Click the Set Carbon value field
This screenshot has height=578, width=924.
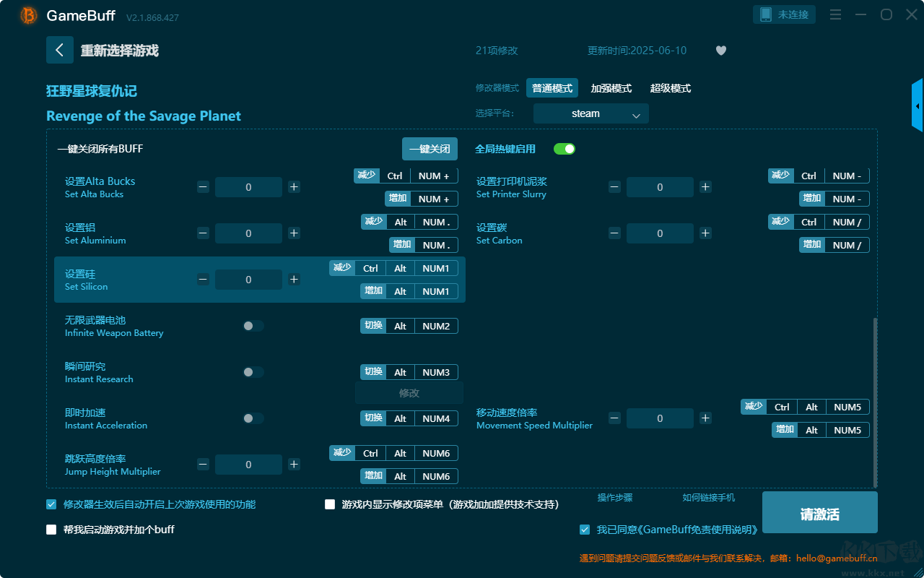(660, 233)
